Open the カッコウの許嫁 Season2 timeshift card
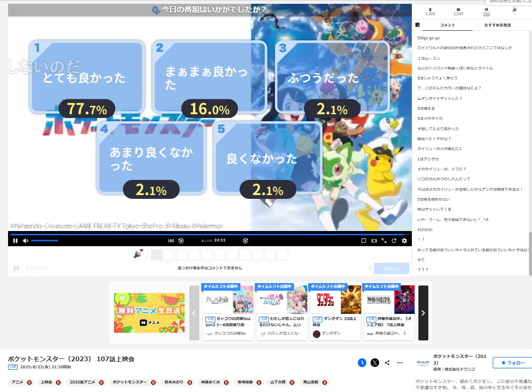The height and width of the screenshot is (392, 532). click(x=228, y=312)
